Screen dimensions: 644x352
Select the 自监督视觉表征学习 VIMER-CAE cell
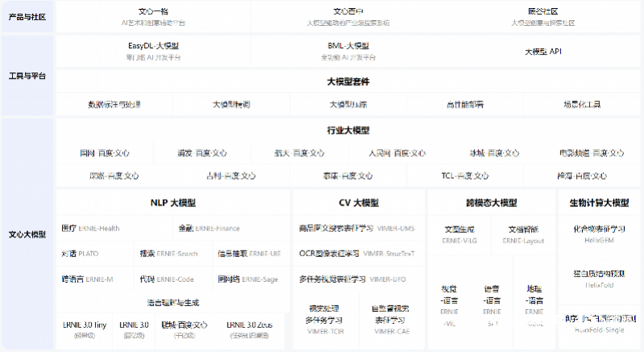[392, 320]
